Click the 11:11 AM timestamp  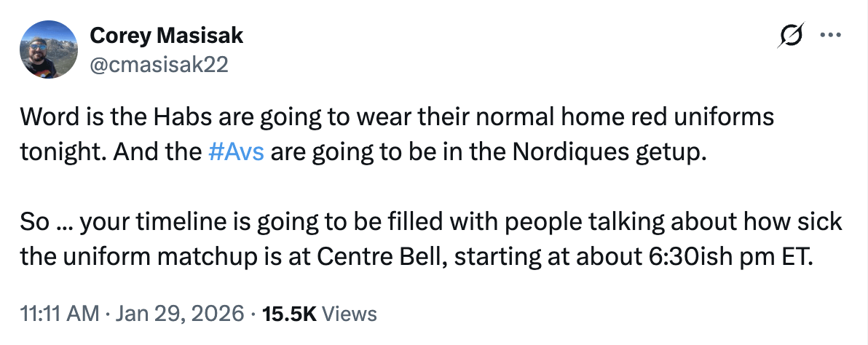tap(57, 314)
